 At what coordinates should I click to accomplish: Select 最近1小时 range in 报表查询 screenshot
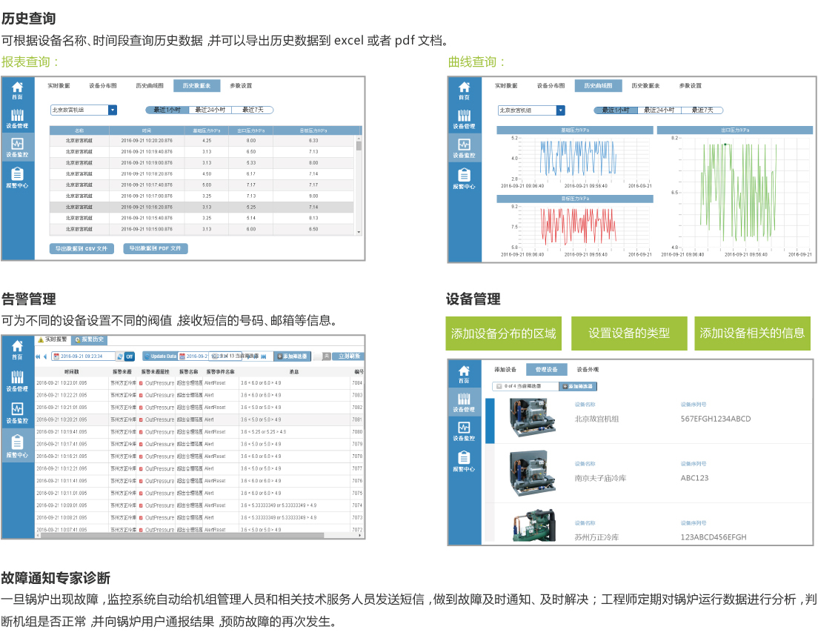point(167,110)
